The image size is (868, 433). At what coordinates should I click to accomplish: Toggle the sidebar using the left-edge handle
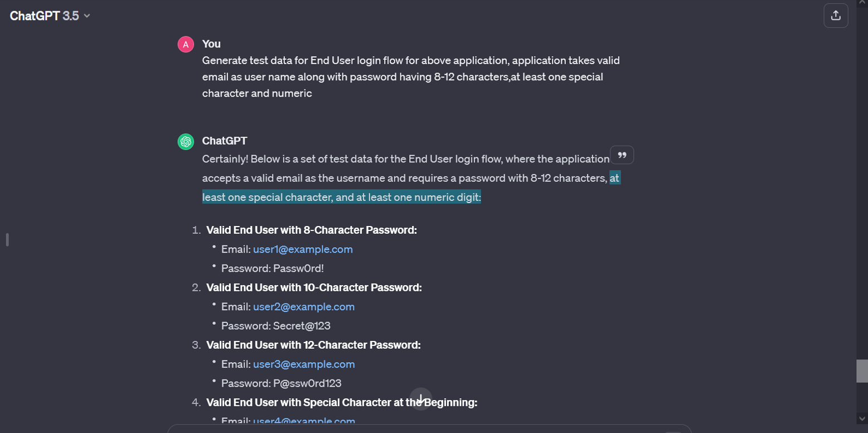pyautogui.click(x=7, y=240)
